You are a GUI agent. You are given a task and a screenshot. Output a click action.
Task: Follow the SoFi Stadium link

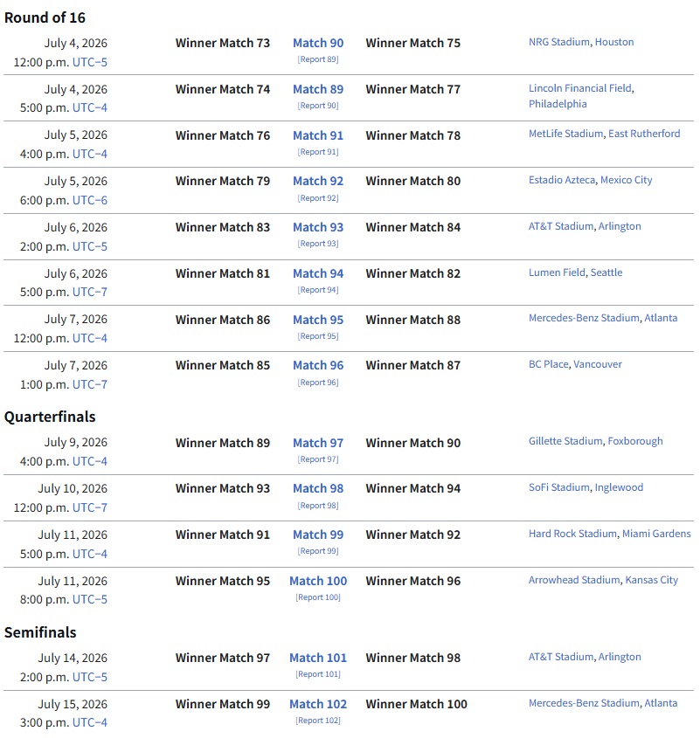click(x=559, y=487)
